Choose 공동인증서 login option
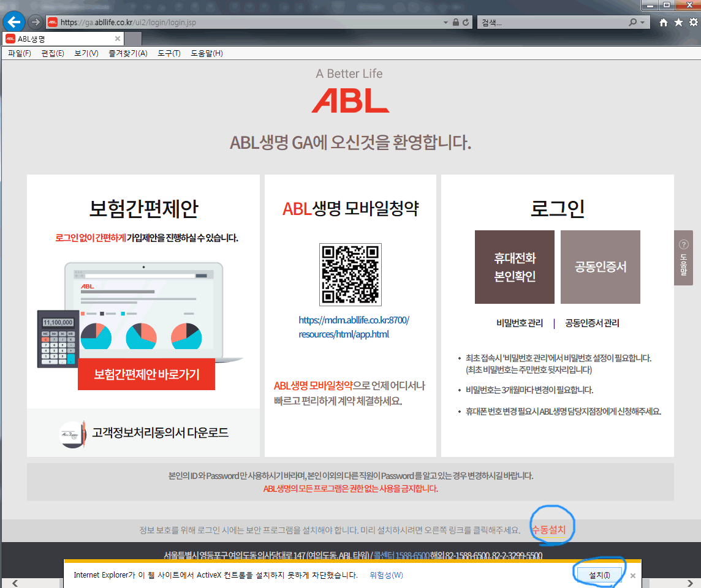Viewport: 701px width, 588px height. coord(601,267)
